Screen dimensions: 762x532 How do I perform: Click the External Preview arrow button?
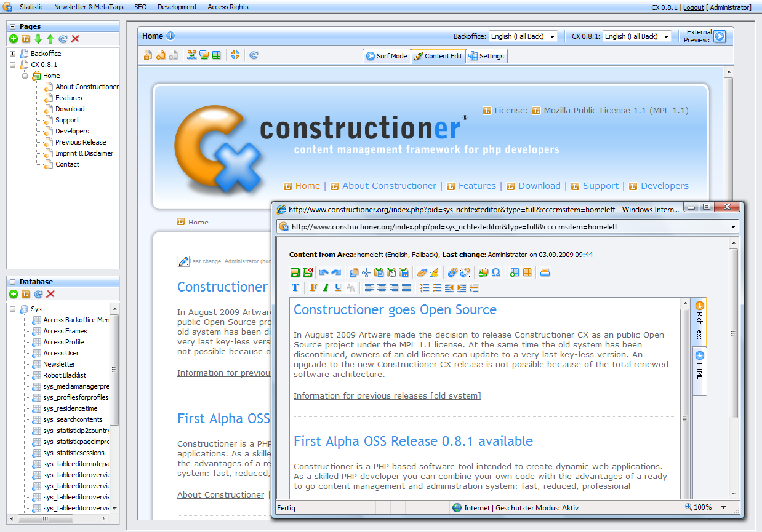(720, 36)
